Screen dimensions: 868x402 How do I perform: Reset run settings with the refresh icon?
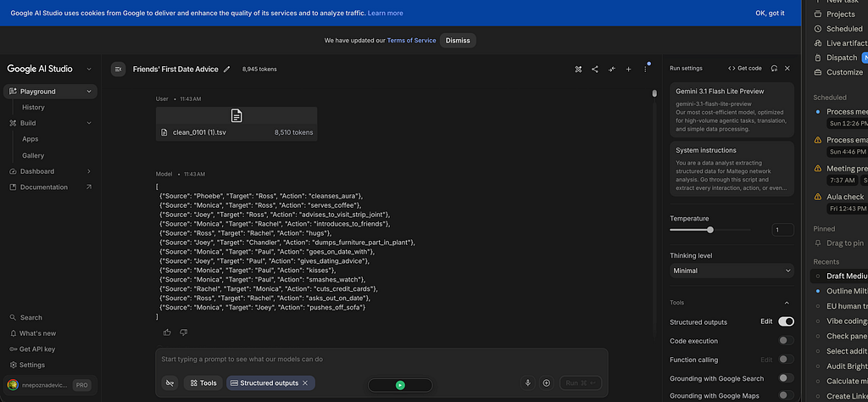point(774,68)
